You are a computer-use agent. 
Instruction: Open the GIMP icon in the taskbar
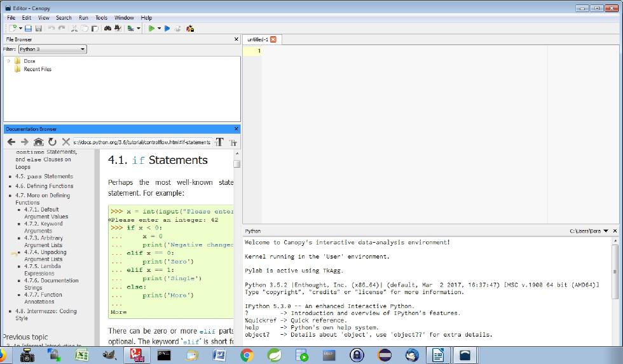tap(109, 355)
